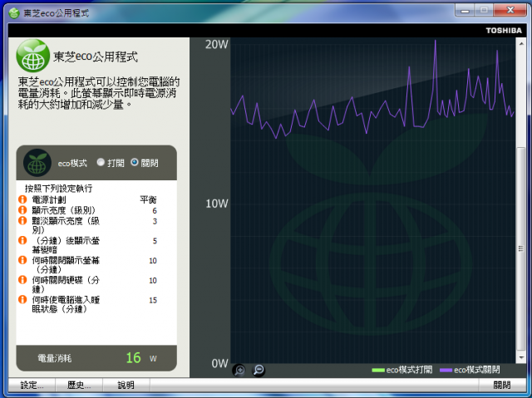Click the 何時關閉硬碟 (分鐘) label
The image size is (532, 398).
pos(66,284)
